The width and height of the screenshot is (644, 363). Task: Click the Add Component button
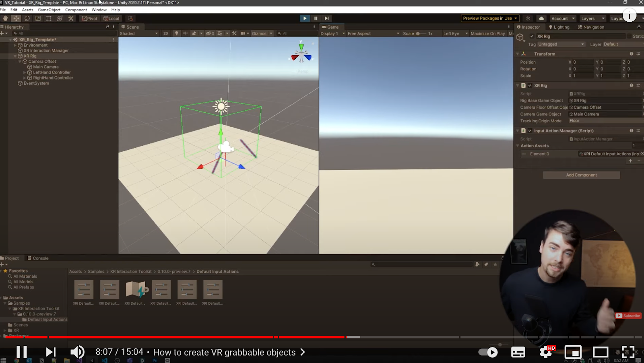581,175
